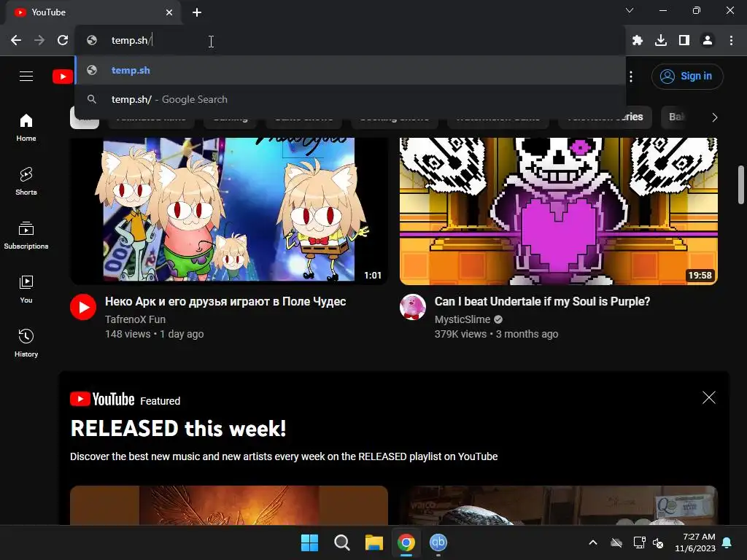Screen dimensions: 747x560
Task: Click the '148 views • 1 day ago' text
Action: click(x=155, y=334)
